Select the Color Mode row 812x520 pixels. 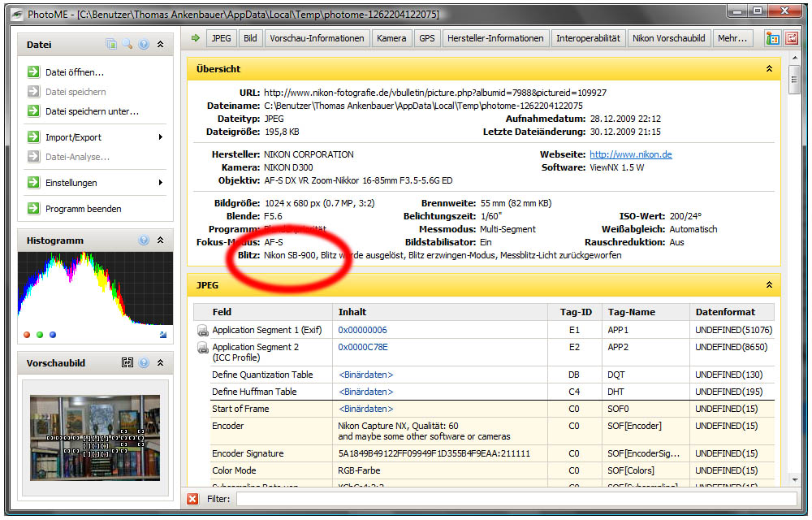click(x=492, y=470)
